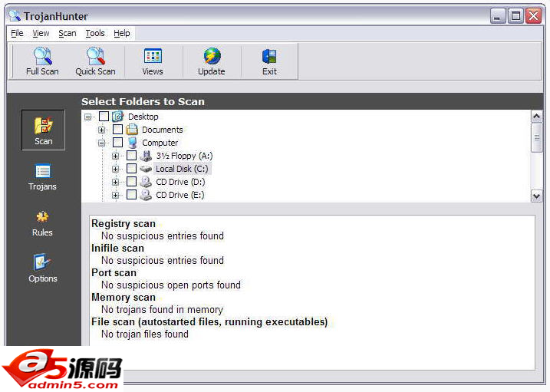Start a Full Scan from the toolbar
550x392 pixels.
tap(42, 61)
